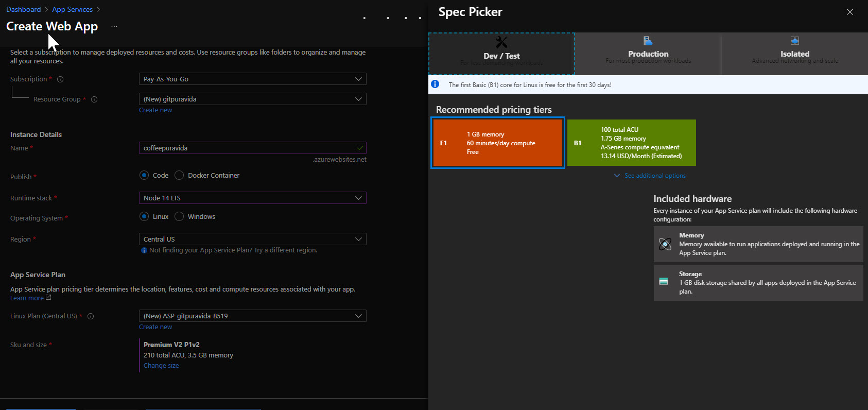Click the Isolated tier icon
Image resolution: width=868 pixels, height=410 pixels.
(794, 41)
